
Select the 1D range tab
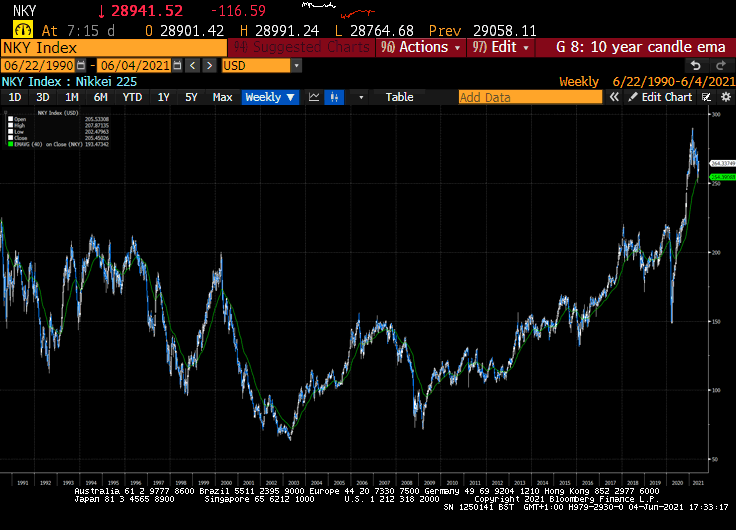tap(15, 97)
